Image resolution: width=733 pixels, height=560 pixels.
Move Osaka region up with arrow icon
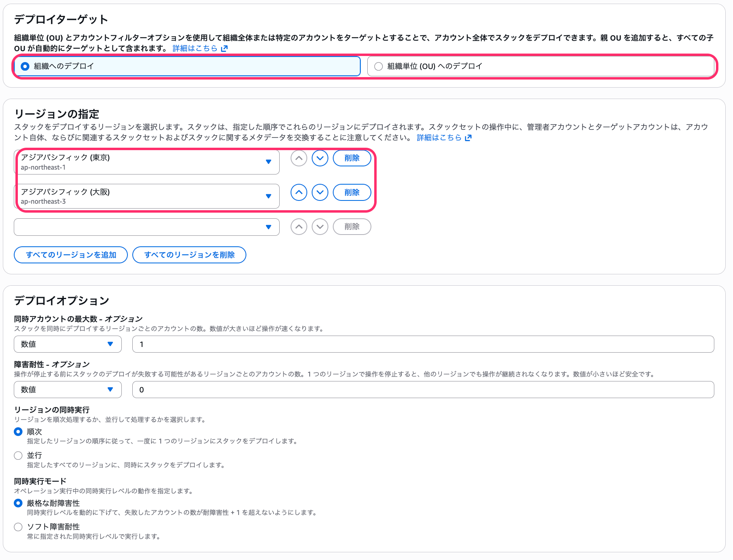click(x=299, y=192)
